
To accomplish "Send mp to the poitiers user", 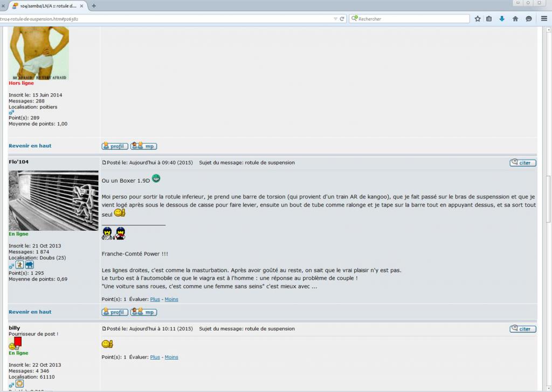I will coord(143,146).
